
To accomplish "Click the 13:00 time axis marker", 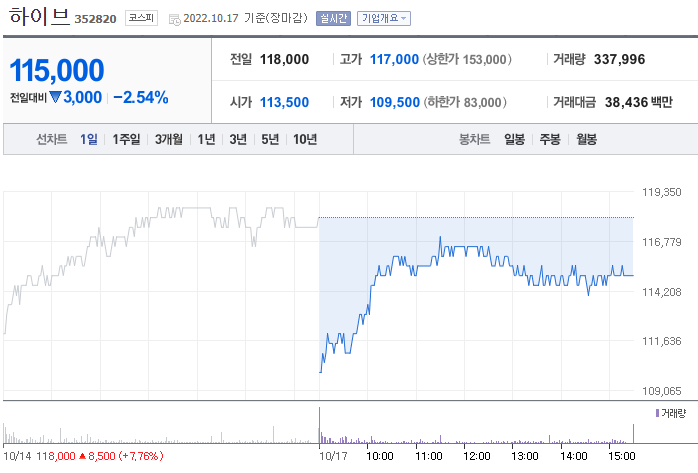I will (525, 456).
